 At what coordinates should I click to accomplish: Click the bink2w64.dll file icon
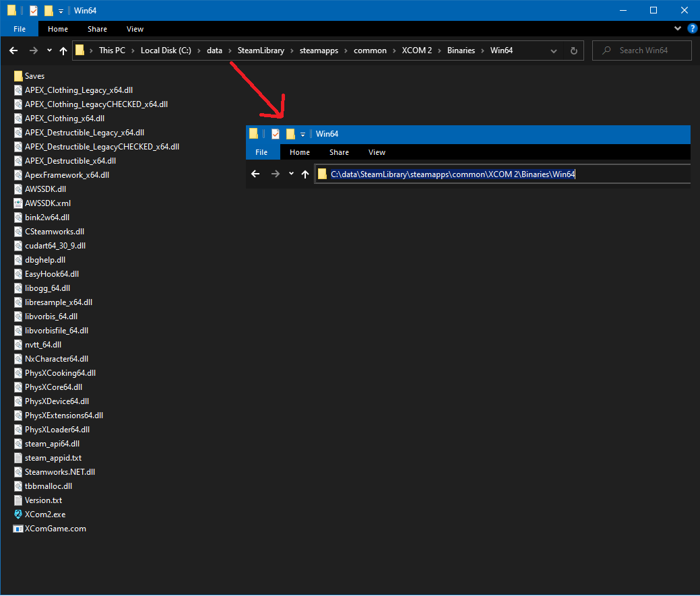pyautogui.click(x=18, y=218)
